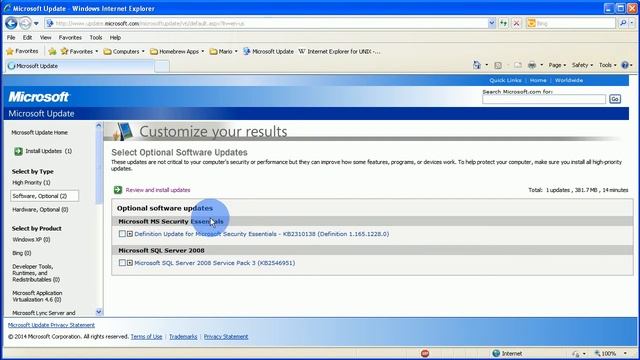Go back with the browser Back arrow

point(11,23)
